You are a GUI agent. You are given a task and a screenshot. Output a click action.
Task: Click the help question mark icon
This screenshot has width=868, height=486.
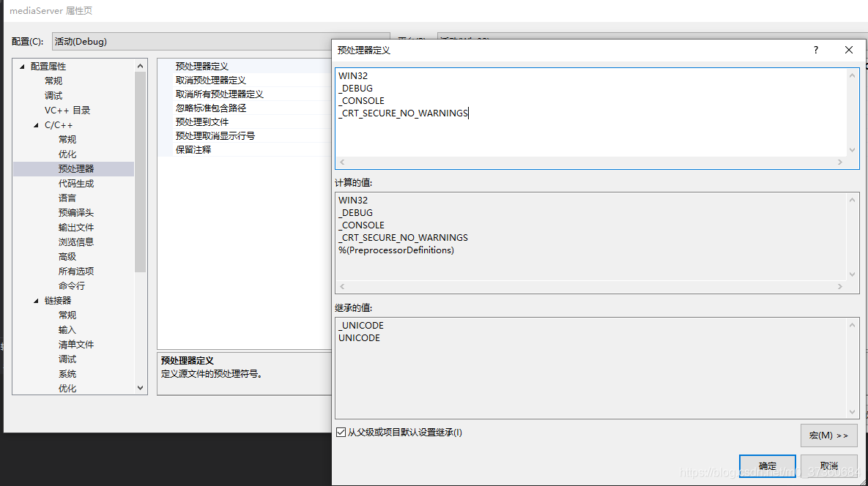click(x=815, y=50)
